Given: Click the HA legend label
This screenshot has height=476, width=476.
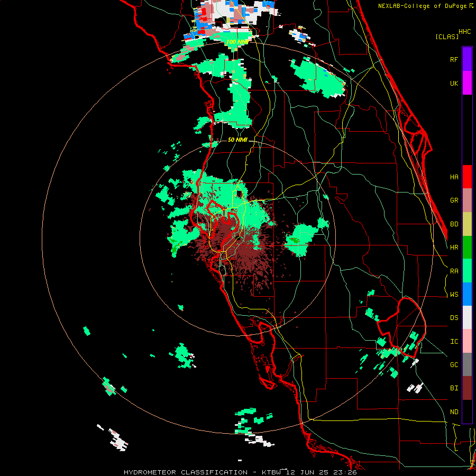Looking at the screenshot, I should (454, 177).
